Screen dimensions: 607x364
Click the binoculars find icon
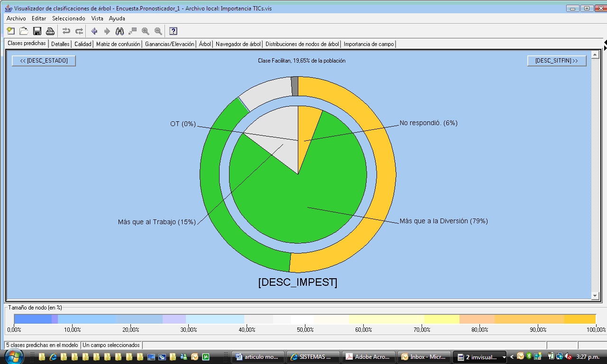click(x=120, y=31)
